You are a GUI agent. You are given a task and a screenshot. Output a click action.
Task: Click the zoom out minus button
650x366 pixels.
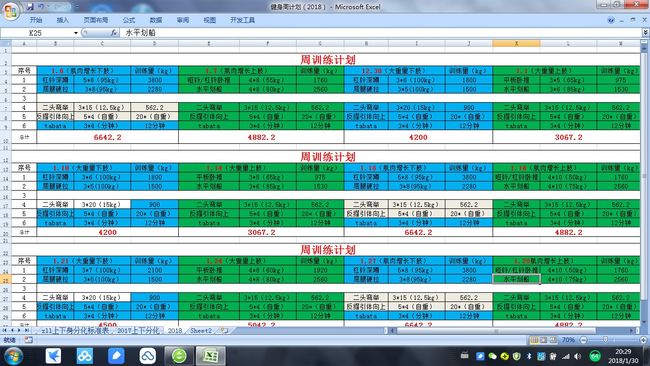pos(583,340)
